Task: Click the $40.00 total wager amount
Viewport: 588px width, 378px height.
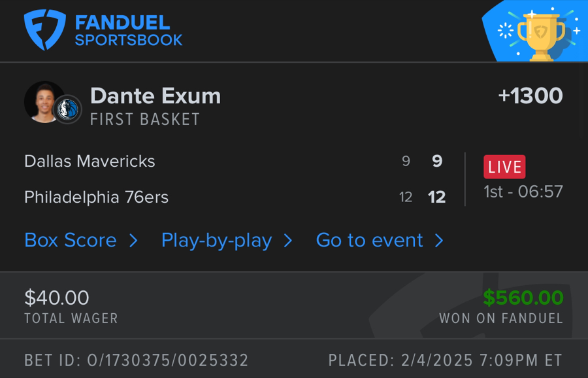Action: pos(57,298)
